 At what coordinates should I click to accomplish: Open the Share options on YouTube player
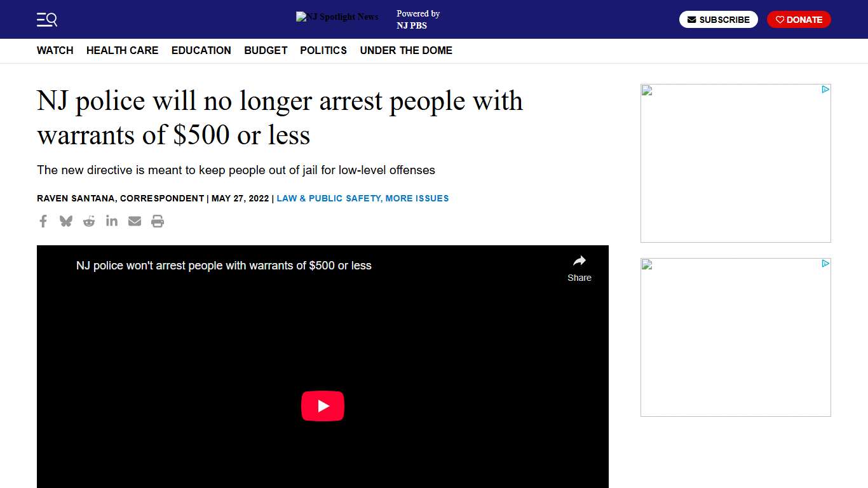[579, 267]
